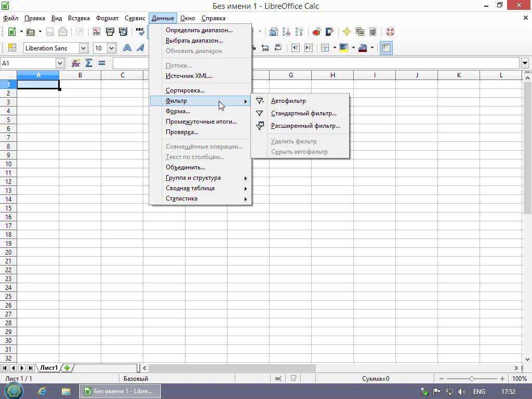
Task: Click the Edit file mode icon
Action: (79, 32)
